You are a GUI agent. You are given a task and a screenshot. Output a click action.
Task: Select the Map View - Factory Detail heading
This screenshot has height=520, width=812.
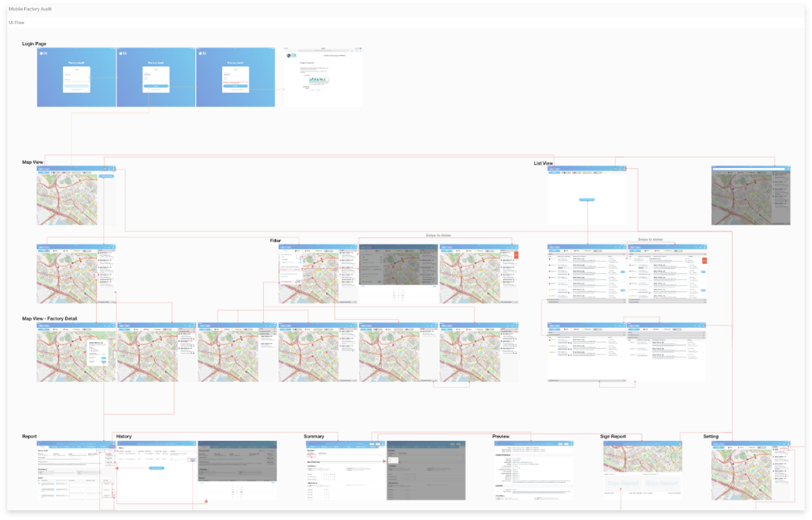(49, 318)
